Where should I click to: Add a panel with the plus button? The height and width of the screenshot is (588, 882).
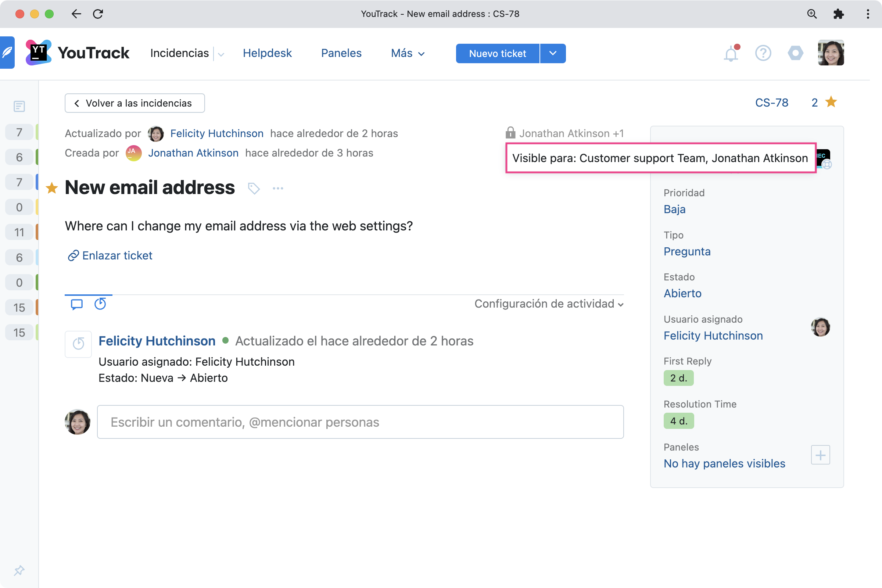pyautogui.click(x=820, y=455)
